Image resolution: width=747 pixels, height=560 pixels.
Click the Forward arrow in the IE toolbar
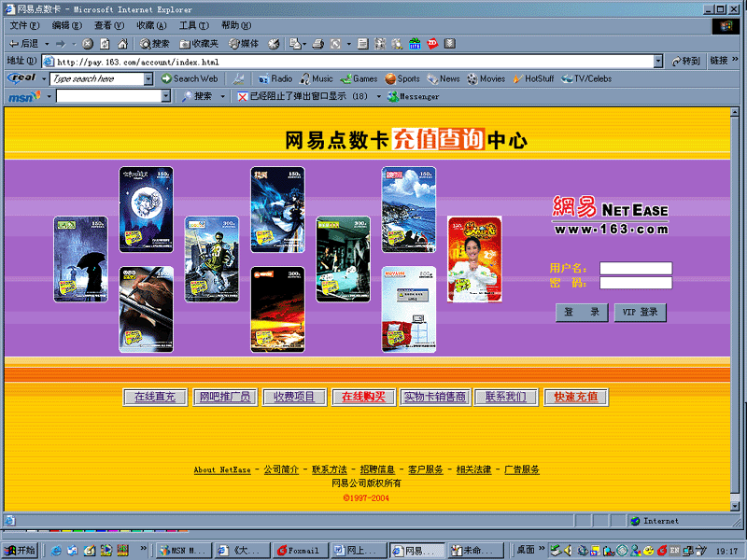pos(61,44)
